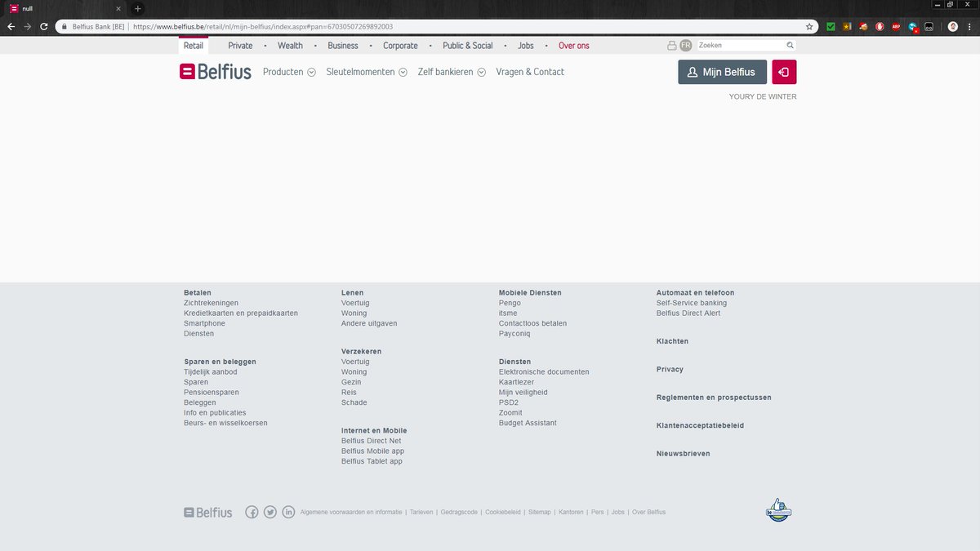This screenshot has height=551, width=980.
Task: Open the Privacy link
Action: [x=670, y=370]
